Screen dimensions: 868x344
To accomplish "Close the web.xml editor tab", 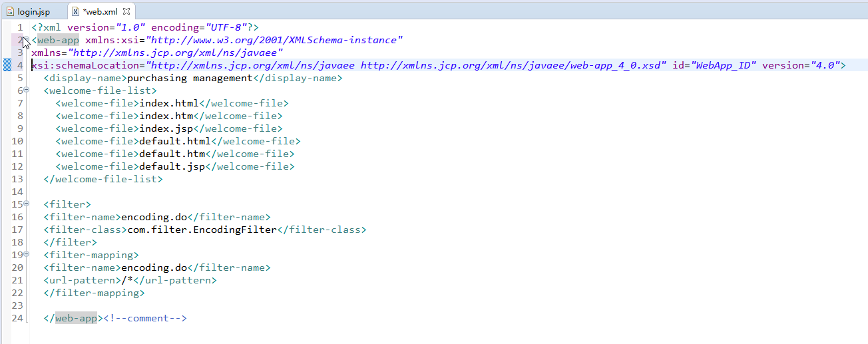I will click(126, 12).
